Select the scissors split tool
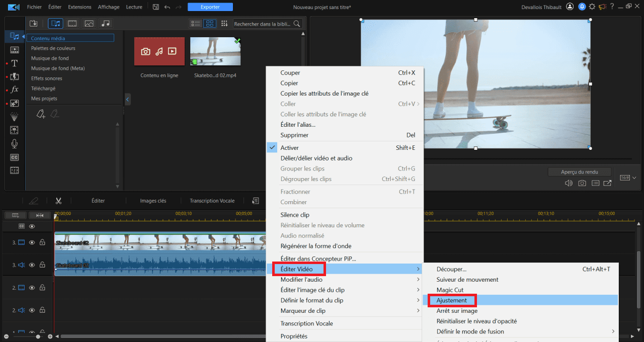 tap(58, 201)
